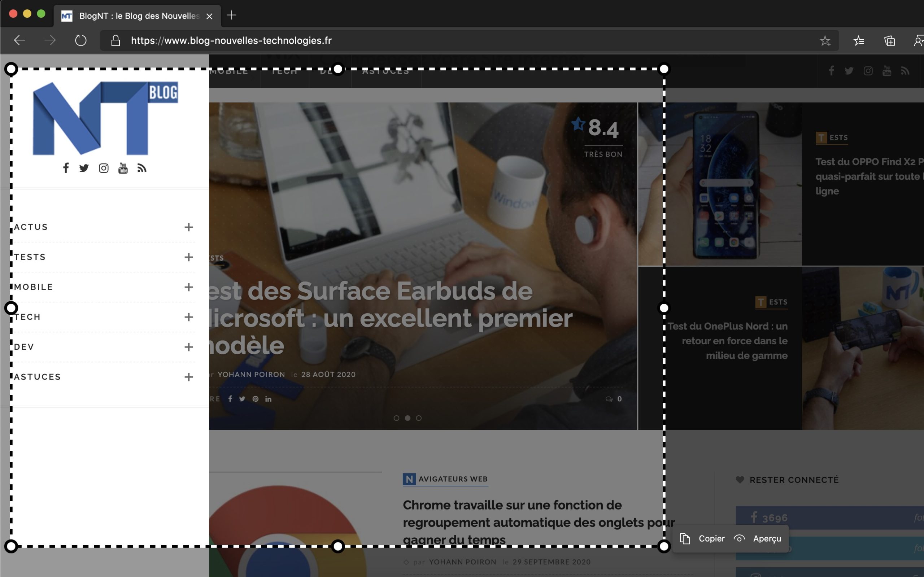Expand the ACTUS menu with the plus
924x577 pixels.
188,227
